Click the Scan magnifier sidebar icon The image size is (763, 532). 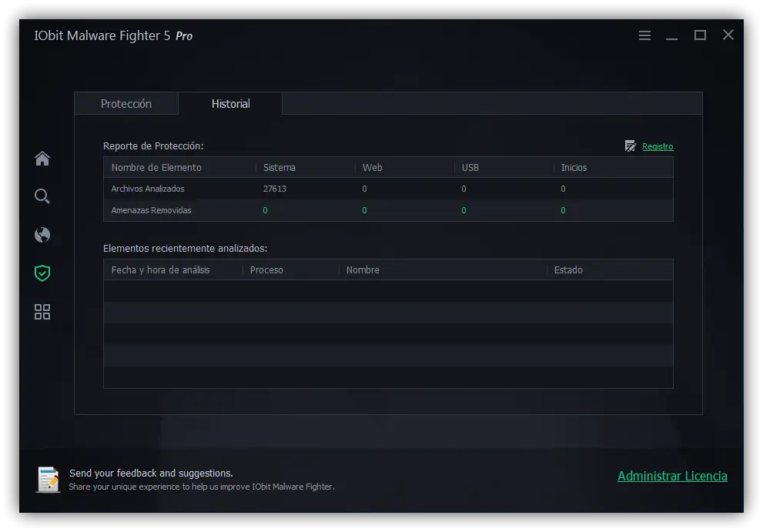click(x=42, y=196)
